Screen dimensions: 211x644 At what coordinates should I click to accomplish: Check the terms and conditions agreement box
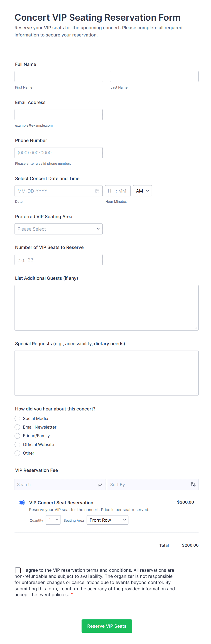coord(18,570)
